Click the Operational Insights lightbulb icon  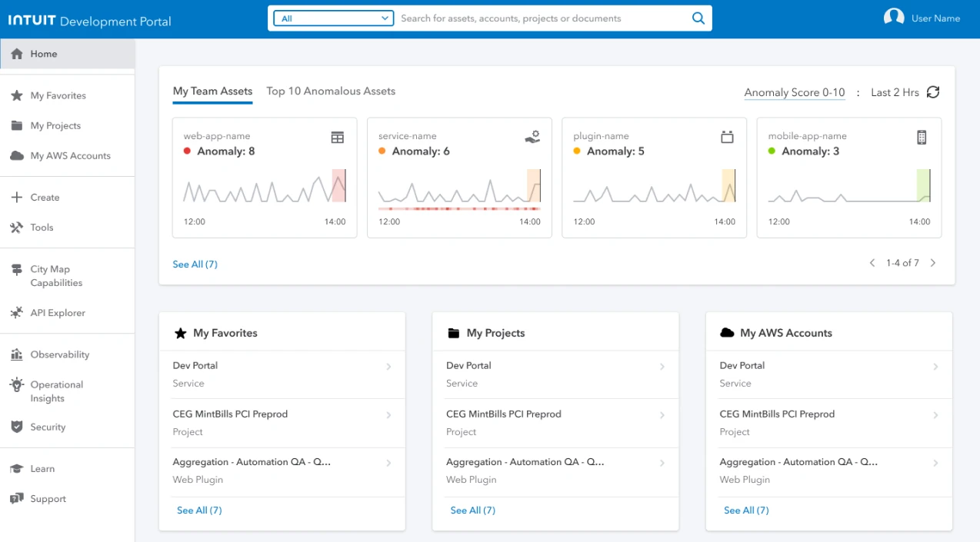tap(17, 384)
